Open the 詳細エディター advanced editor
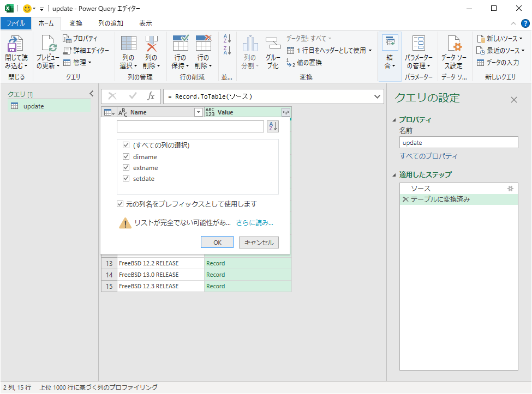The image size is (532, 394). coord(86,51)
